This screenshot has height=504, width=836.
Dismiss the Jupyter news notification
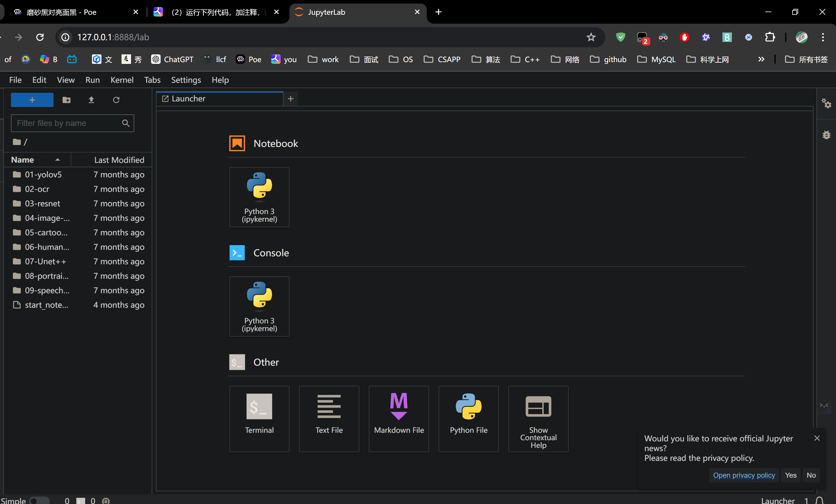tap(817, 438)
